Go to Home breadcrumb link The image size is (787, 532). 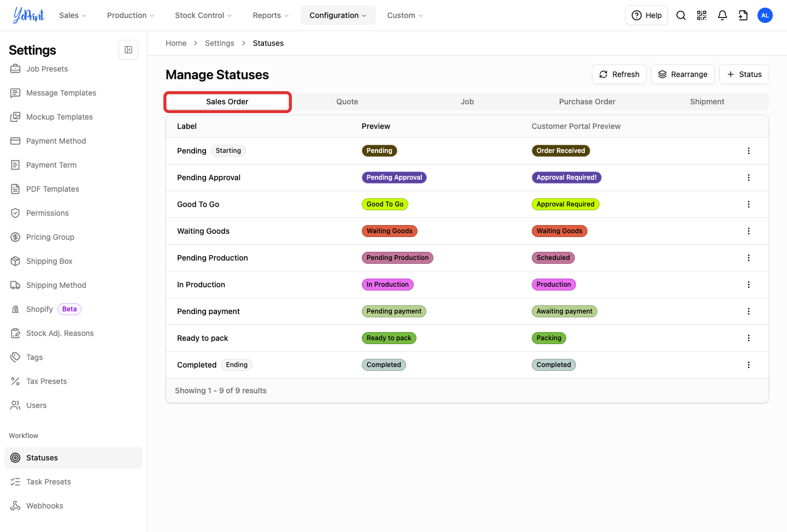[x=176, y=43]
